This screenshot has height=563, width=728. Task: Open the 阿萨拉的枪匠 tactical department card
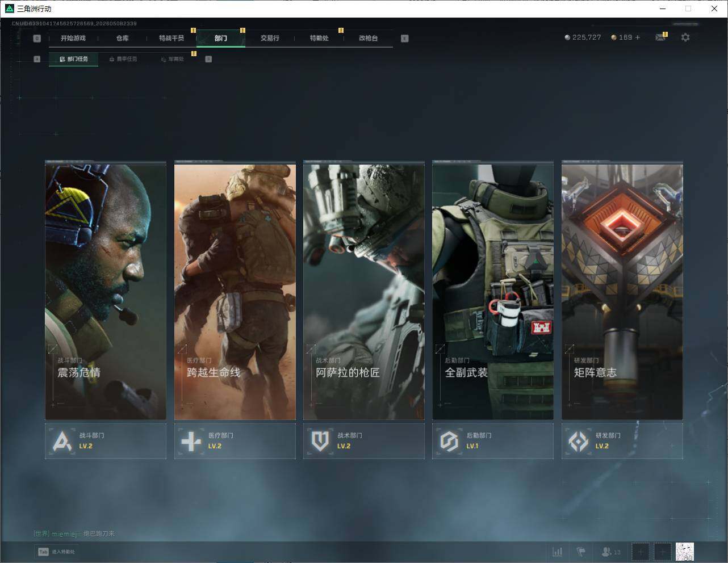click(x=364, y=291)
